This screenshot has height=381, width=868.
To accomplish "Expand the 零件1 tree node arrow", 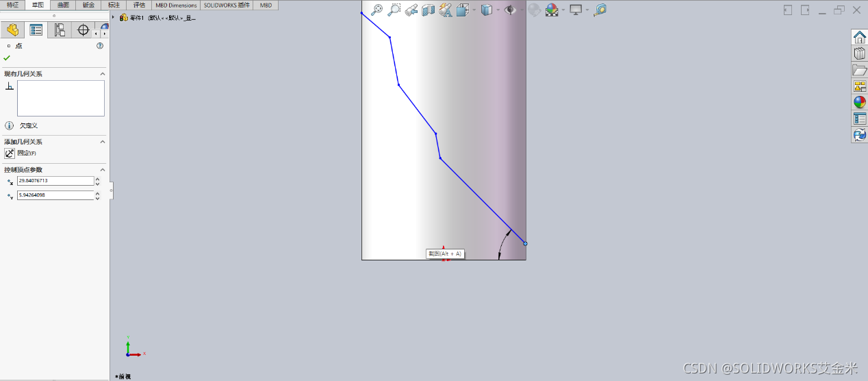I will click(x=113, y=17).
